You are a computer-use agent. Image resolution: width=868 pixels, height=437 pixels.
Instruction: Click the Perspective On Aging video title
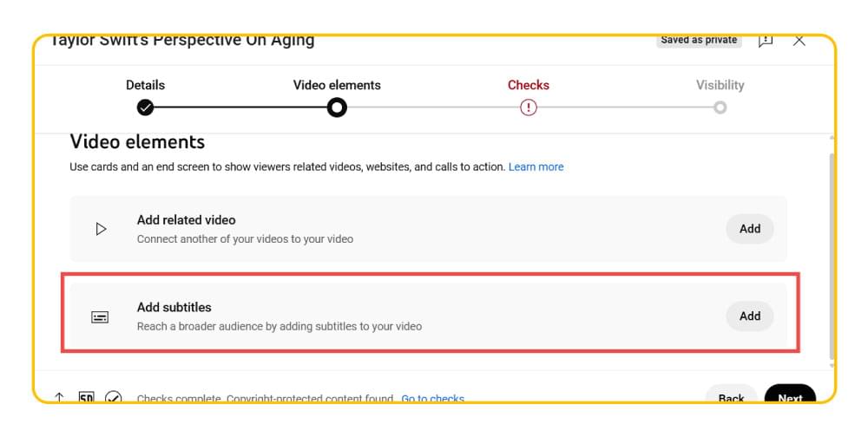182,41
